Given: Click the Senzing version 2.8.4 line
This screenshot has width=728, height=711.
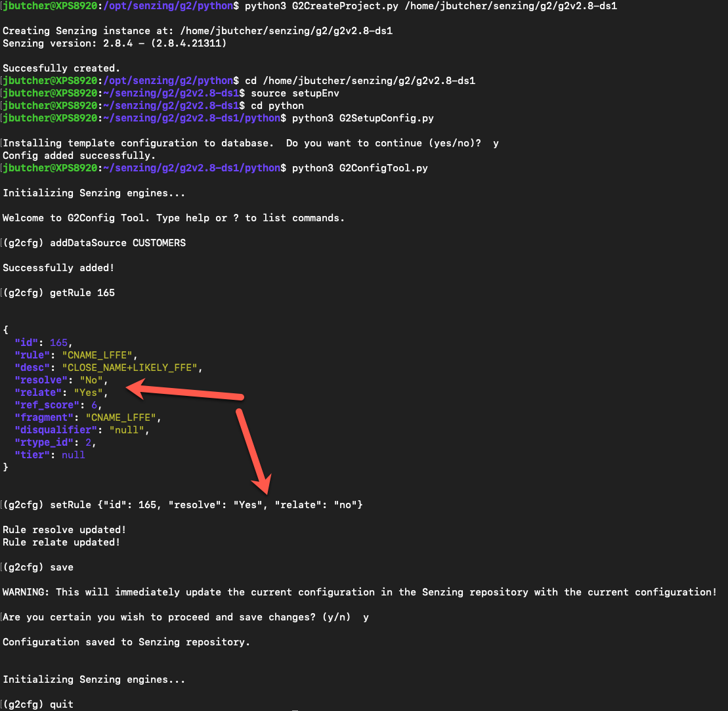Looking at the screenshot, I should coord(114,43).
